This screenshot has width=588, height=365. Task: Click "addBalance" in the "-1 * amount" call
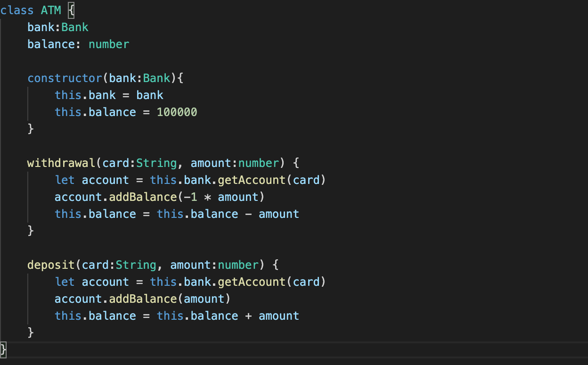click(143, 197)
